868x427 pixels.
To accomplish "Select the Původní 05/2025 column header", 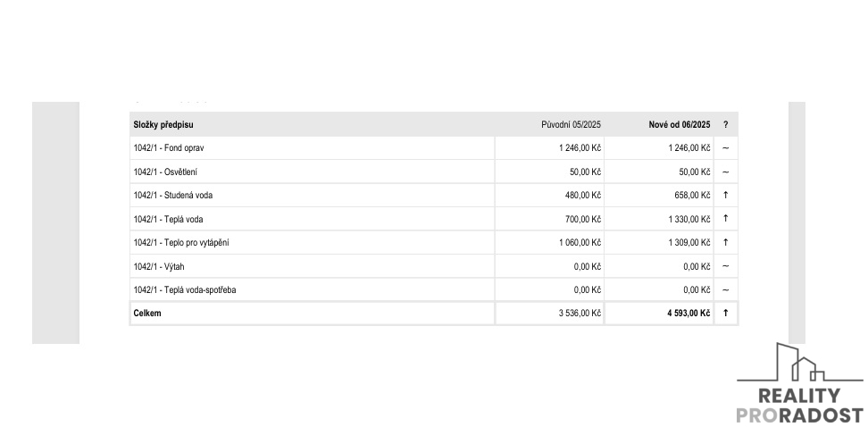I will pyautogui.click(x=571, y=125).
